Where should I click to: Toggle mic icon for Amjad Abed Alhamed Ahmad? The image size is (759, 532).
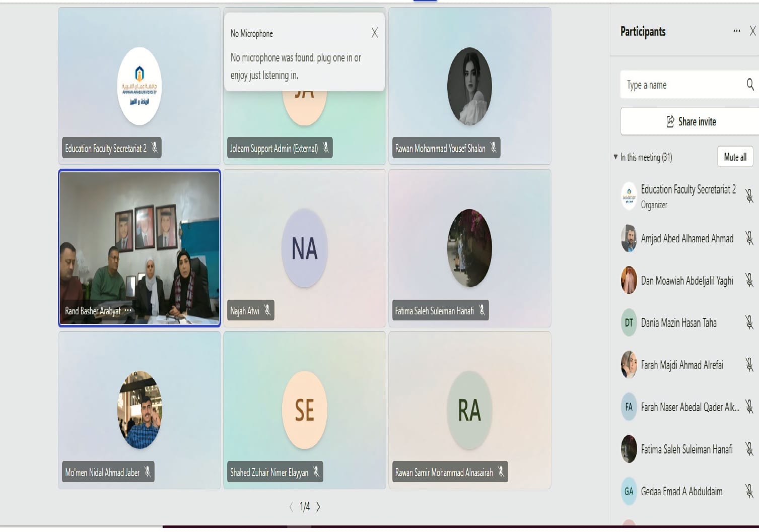[749, 238]
